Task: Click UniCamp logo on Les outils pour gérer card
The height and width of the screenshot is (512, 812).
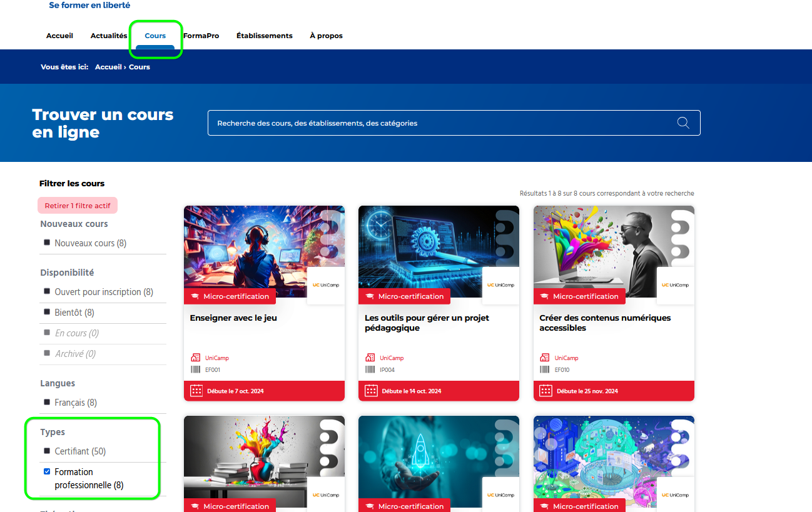Action: coord(500,285)
